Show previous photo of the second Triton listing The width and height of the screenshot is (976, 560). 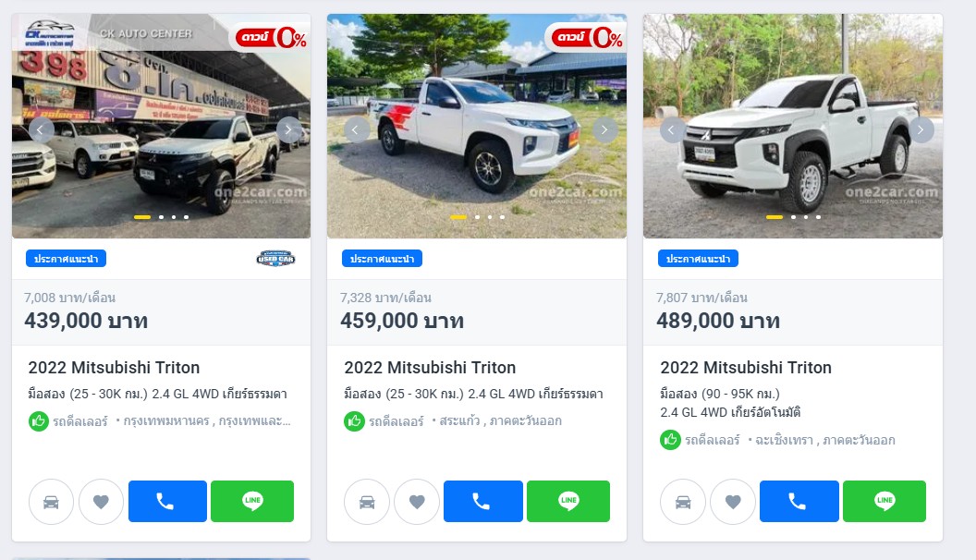click(x=356, y=130)
